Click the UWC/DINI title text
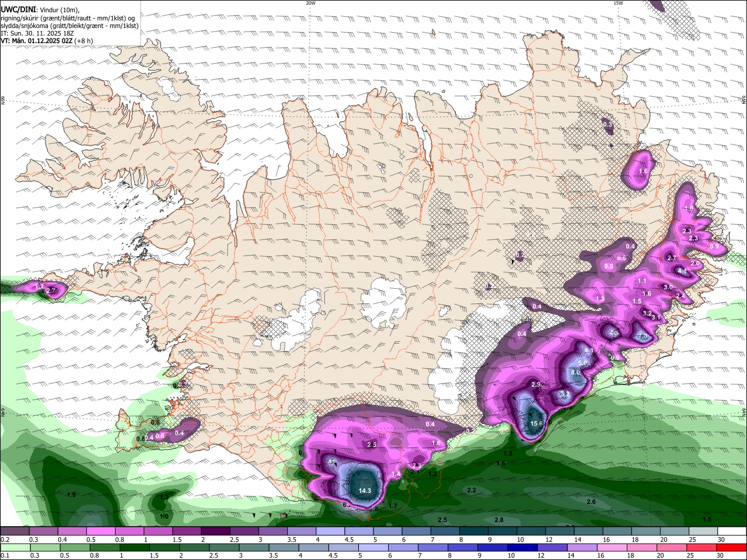Screen dimensions: 747x560 18,9
